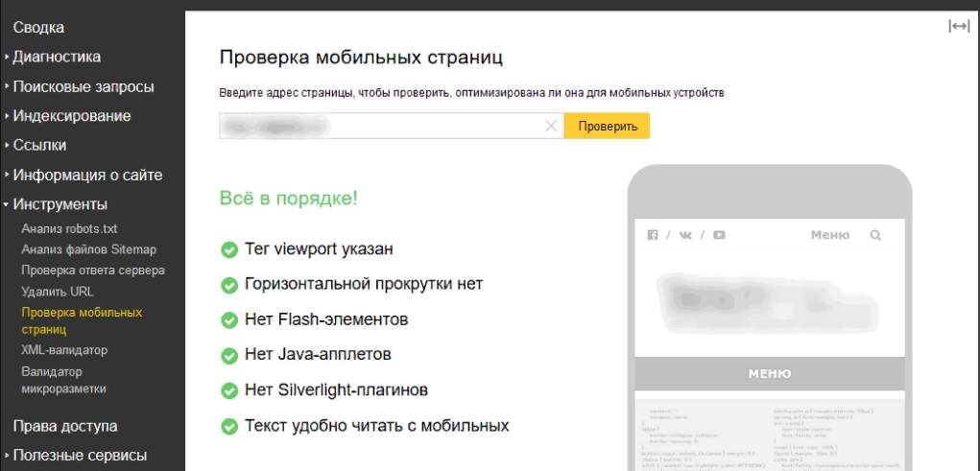Click the 'Нет Flash-элементов' result text
Viewport: 980px width, 471px height.
pyautogui.click(x=326, y=320)
